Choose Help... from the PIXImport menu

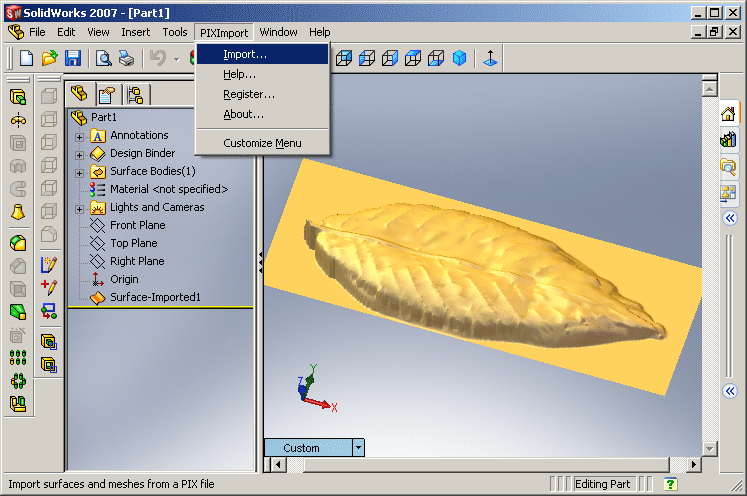[x=262, y=74]
